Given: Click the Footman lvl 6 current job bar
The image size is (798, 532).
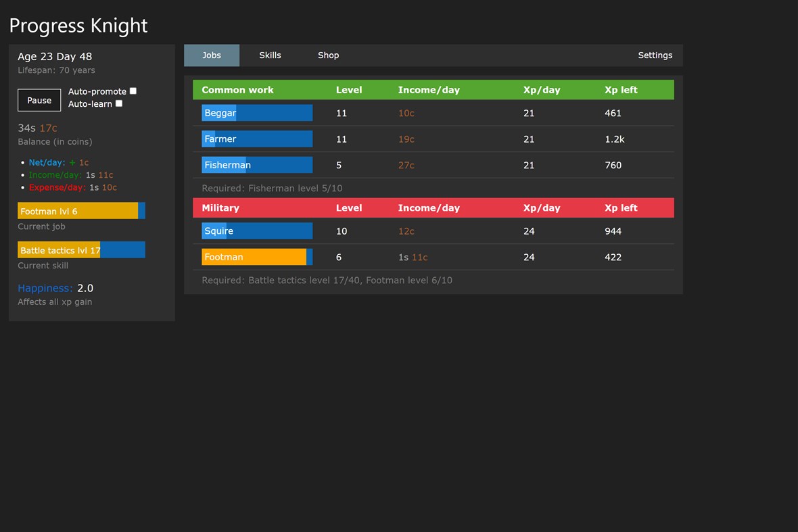Looking at the screenshot, I should pos(81,210).
